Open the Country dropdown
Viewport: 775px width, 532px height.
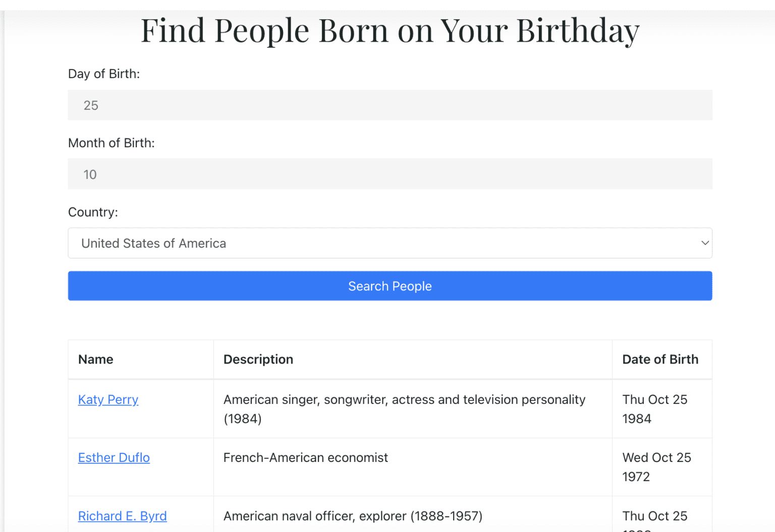pyautogui.click(x=389, y=243)
